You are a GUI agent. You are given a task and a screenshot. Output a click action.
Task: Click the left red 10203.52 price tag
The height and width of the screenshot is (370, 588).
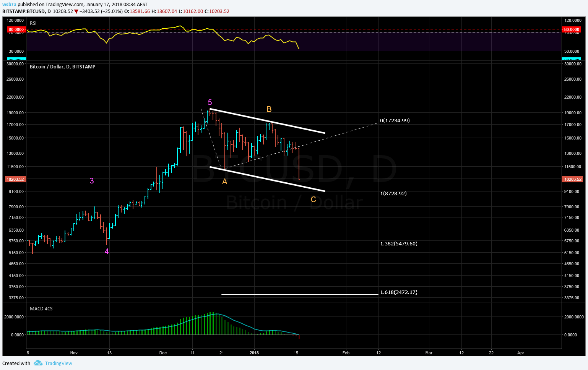[x=15, y=179]
